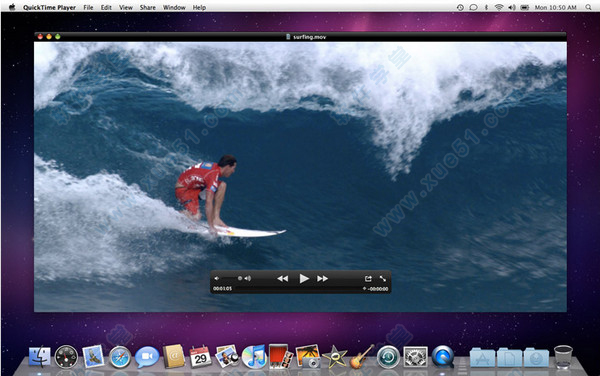This screenshot has width=600, height=376.
Task: Open Time Machine from the dock
Action: tap(388, 357)
